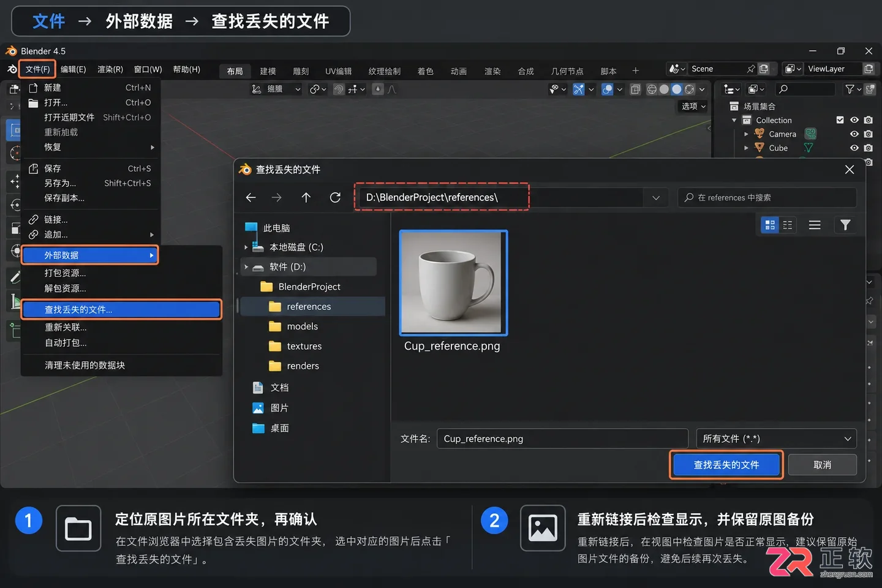882x588 pixels.
Task: Go up one folder level
Action: pyautogui.click(x=306, y=197)
